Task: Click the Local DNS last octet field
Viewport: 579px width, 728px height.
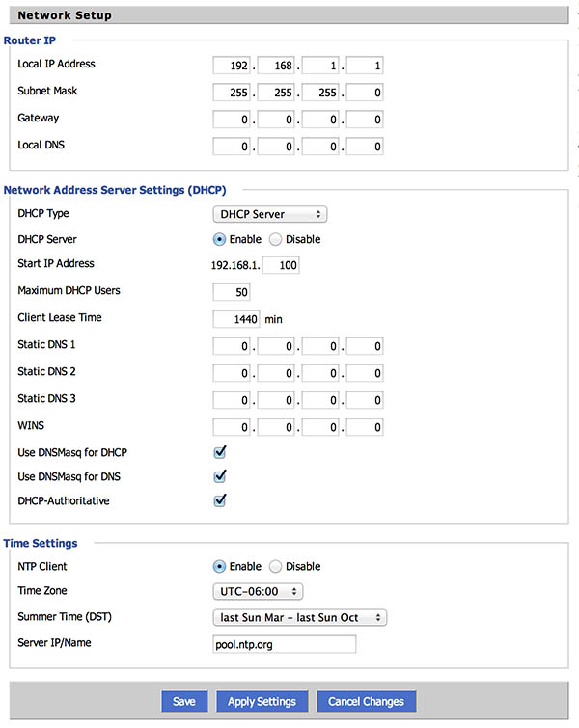Action: [x=365, y=147]
